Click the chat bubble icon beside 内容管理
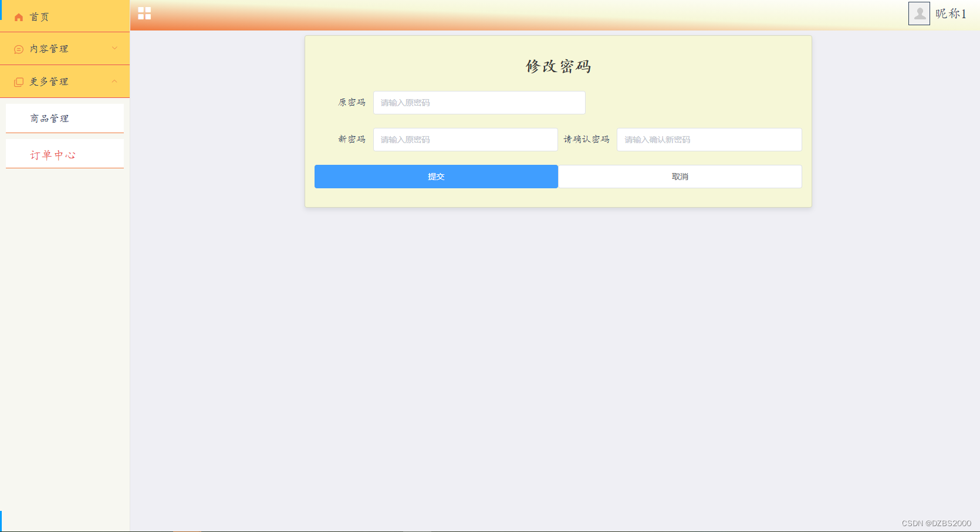Image resolution: width=980 pixels, height=532 pixels. pyautogui.click(x=19, y=49)
